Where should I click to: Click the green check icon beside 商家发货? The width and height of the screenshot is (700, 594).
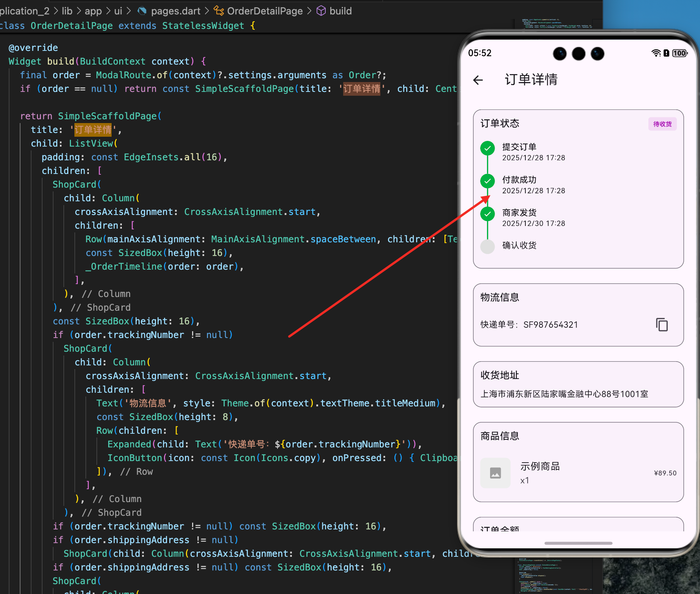pos(487,214)
